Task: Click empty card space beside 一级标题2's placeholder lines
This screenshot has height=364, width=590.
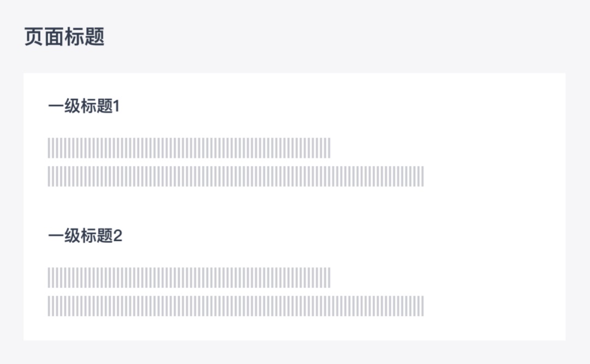Action: [493, 292]
